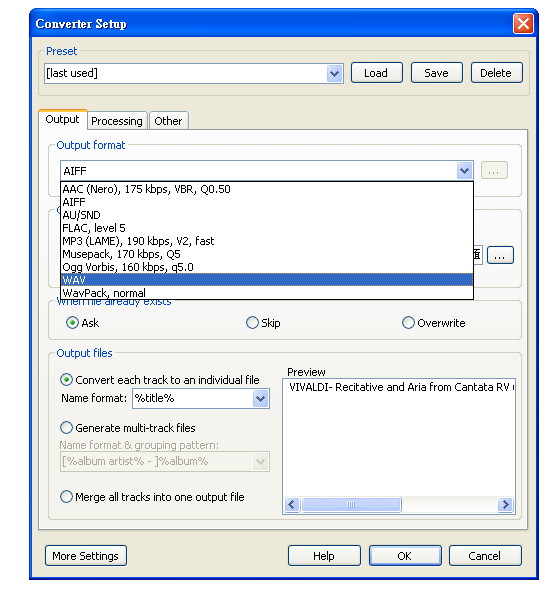Click the More Settings button
559x600 pixels.
(86, 556)
